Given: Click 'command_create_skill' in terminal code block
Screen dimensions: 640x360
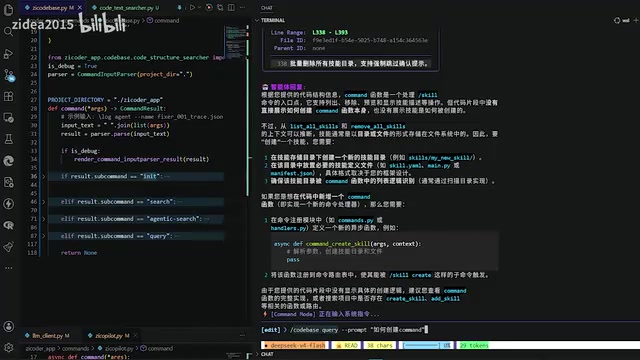Looking at the screenshot, I should pyautogui.click(x=338, y=244).
